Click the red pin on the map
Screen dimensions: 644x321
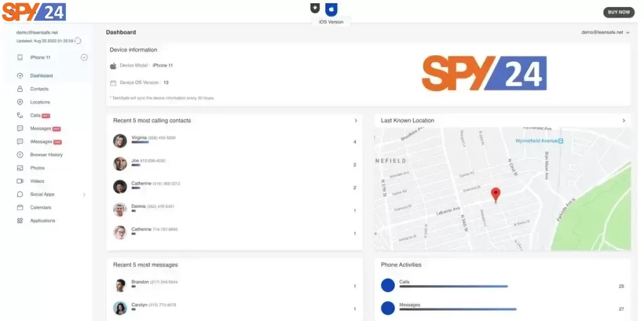(x=496, y=195)
